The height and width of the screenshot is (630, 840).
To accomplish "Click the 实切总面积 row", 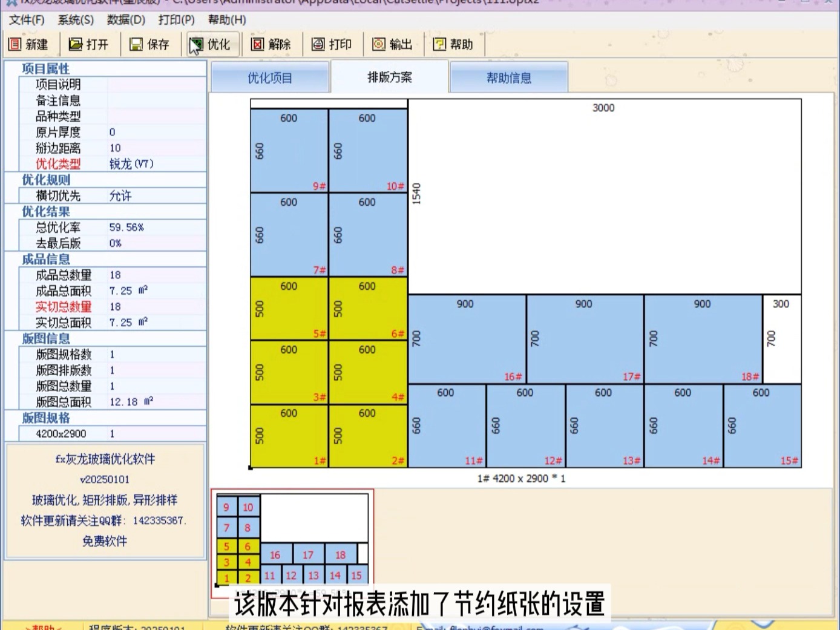I will coord(113,323).
